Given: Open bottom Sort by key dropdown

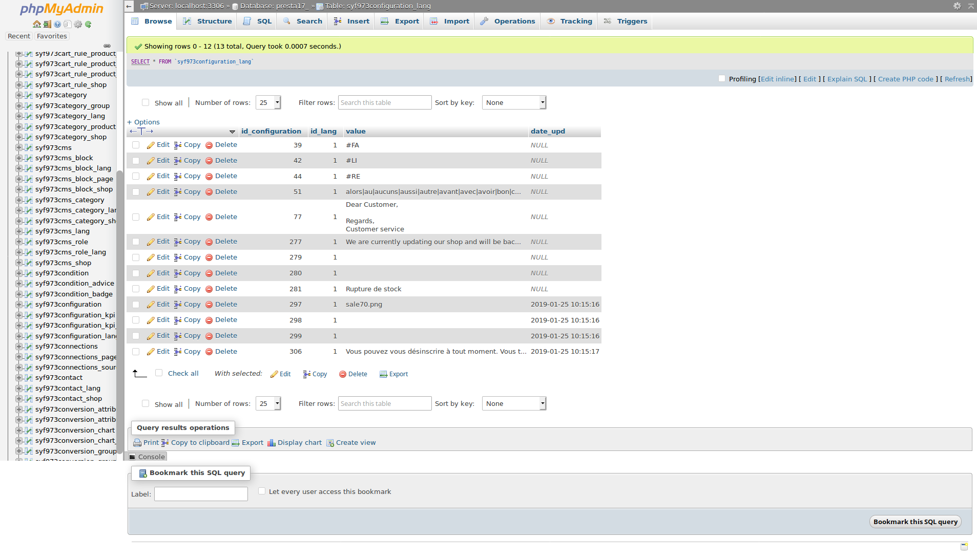Looking at the screenshot, I should coord(514,403).
